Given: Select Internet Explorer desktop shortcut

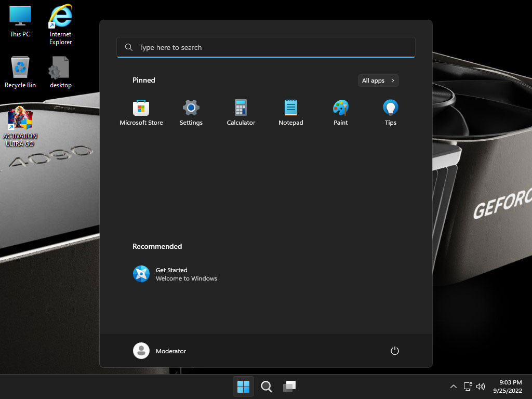Looking at the screenshot, I should click(x=60, y=25).
